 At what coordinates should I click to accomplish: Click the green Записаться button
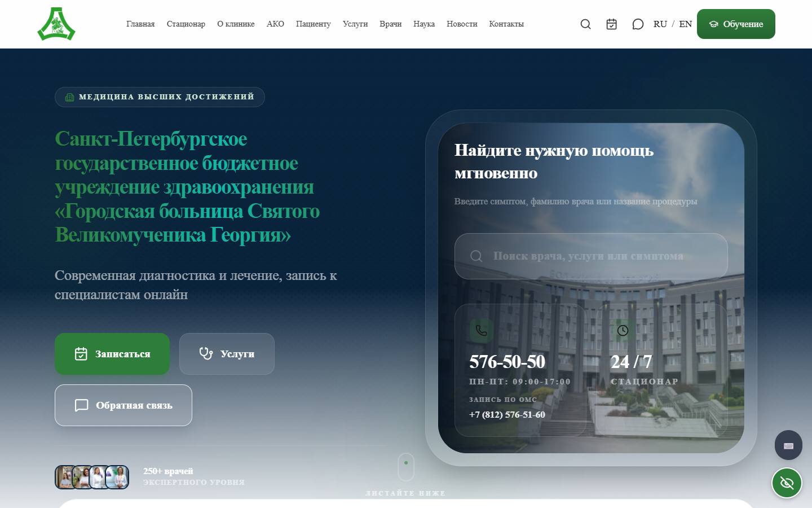112,354
